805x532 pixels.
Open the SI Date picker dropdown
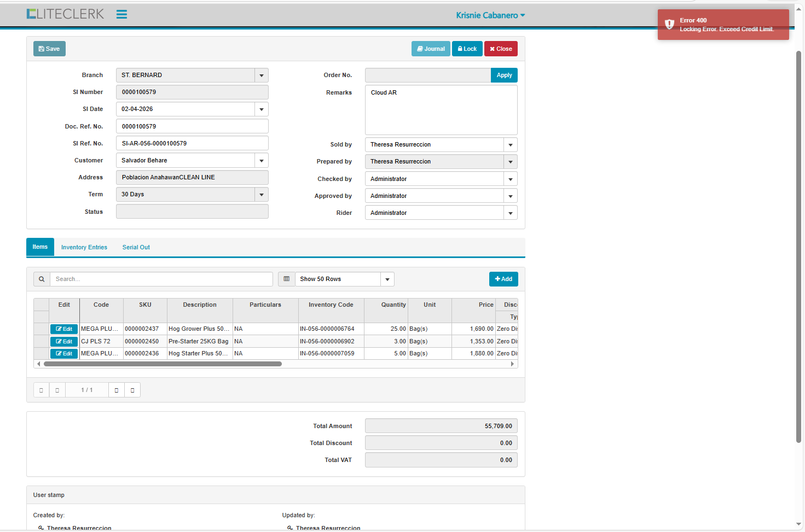coord(262,109)
